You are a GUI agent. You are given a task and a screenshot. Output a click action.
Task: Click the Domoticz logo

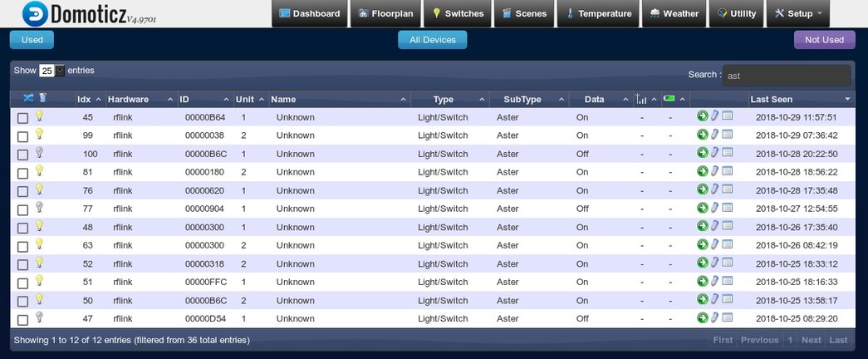coord(36,14)
